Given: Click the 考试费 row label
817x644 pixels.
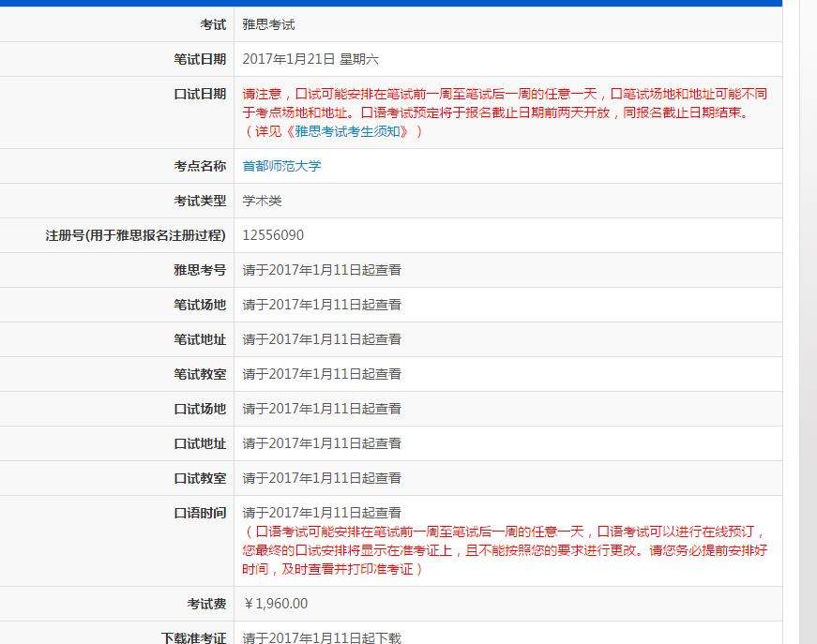Looking at the screenshot, I should click(207, 604).
